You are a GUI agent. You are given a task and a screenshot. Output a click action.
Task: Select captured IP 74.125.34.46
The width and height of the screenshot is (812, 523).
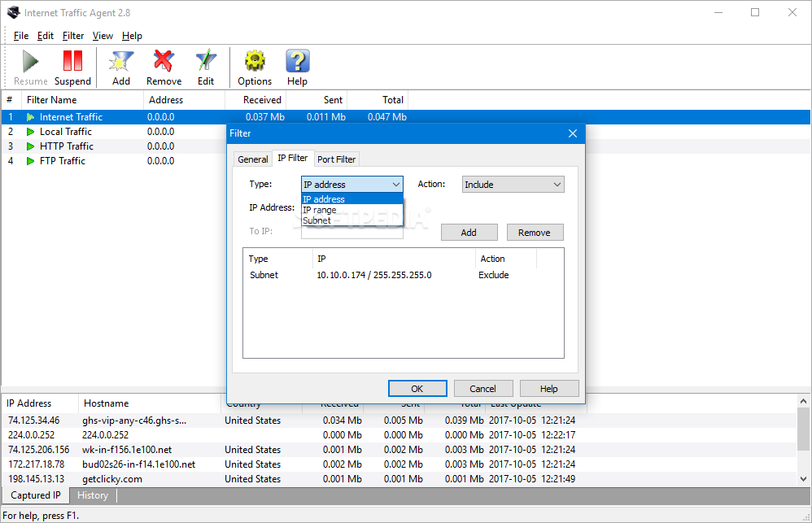pyautogui.click(x=33, y=421)
